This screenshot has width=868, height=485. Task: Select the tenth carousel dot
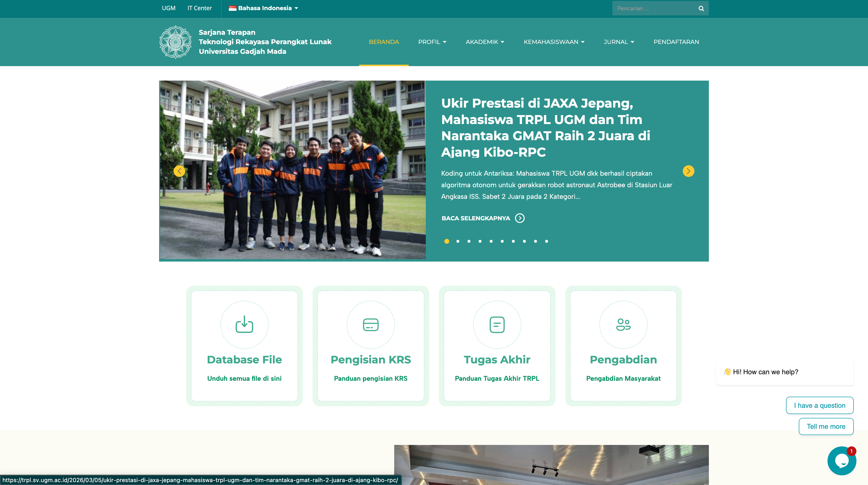(547, 241)
